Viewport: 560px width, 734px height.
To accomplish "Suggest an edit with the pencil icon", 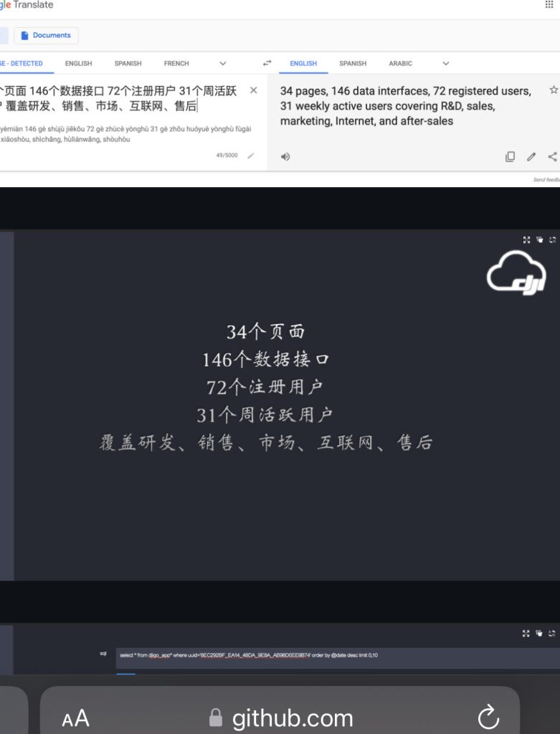I will pyautogui.click(x=531, y=156).
